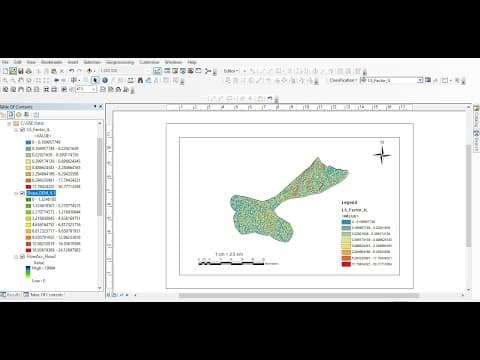
Task: Click List By Drawing Order icon
Action: tap(3, 115)
